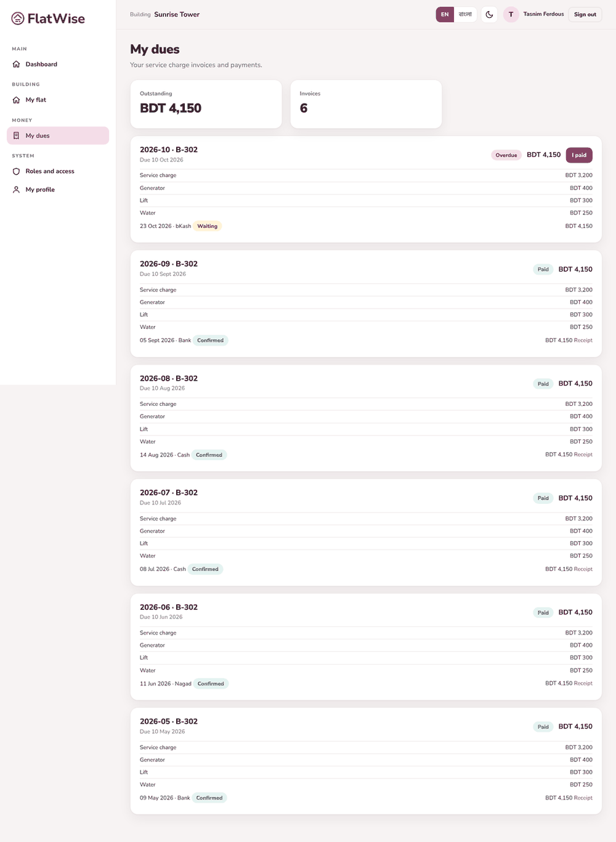Click invoice title 2026-10 · B-302
This screenshot has width=616, height=842.
(x=169, y=150)
